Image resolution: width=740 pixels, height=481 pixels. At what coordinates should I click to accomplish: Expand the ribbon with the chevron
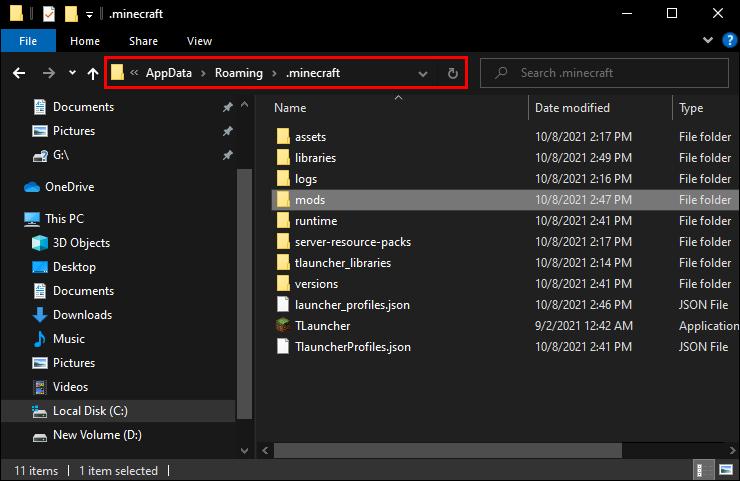coord(708,40)
